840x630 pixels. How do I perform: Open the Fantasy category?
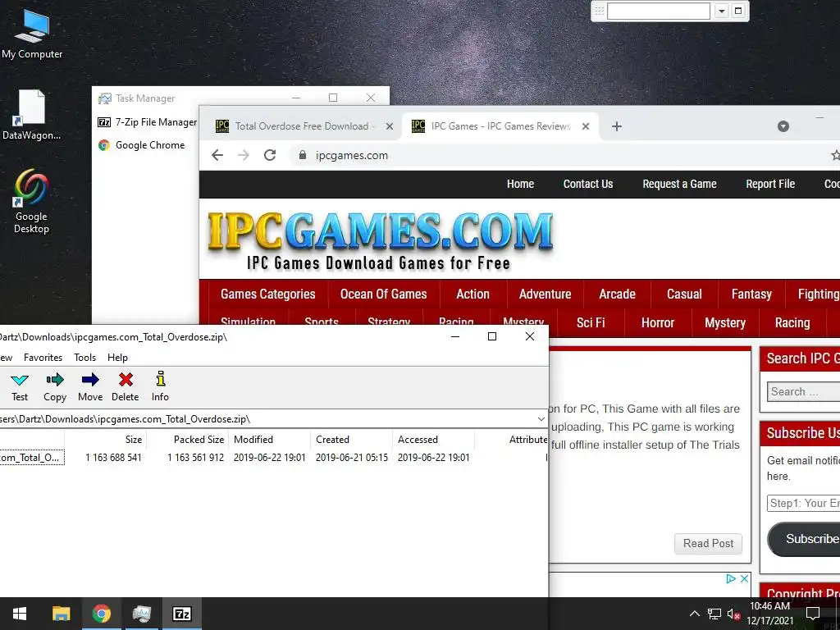pyautogui.click(x=751, y=294)
